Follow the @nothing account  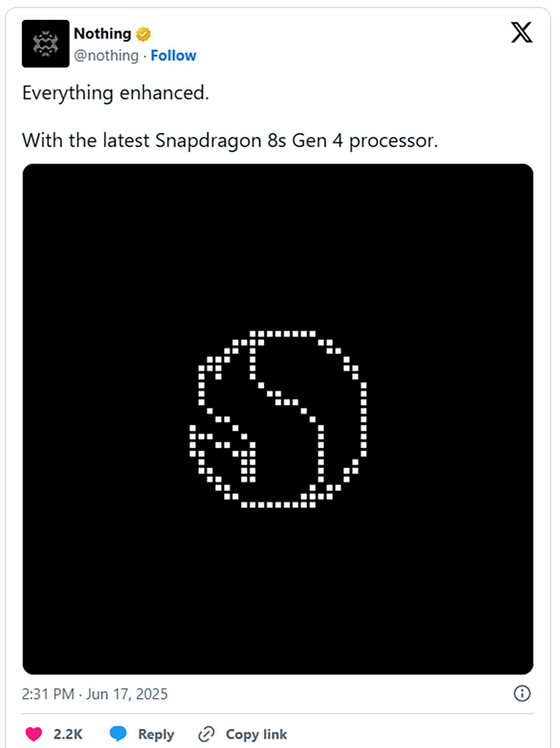[173, 55]
